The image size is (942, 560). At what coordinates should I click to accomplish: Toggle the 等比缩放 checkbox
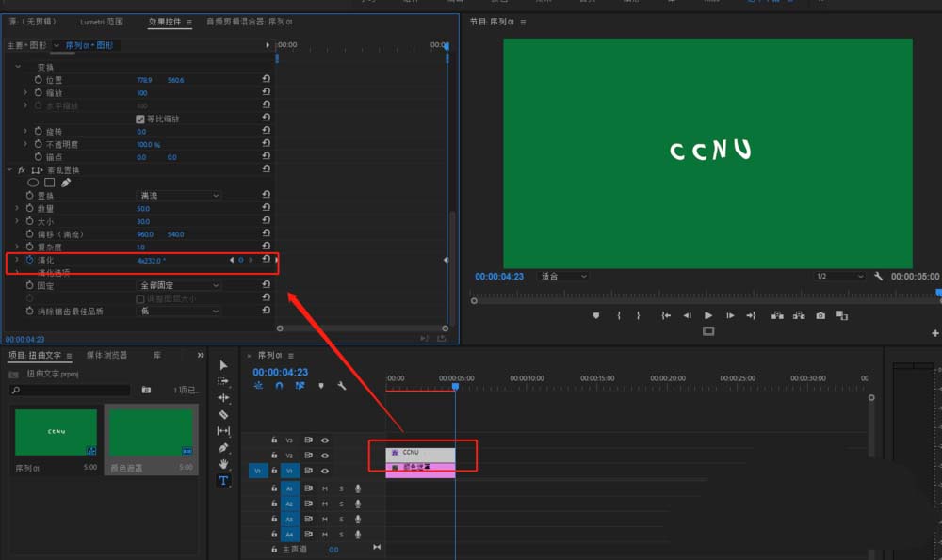(139, 119)
